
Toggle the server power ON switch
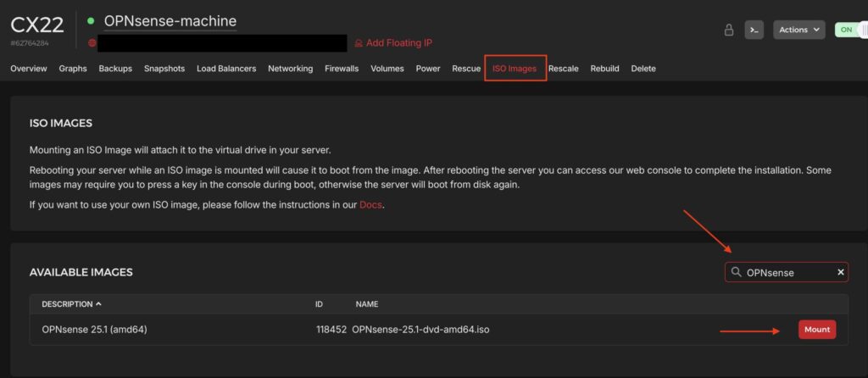(851, 30)
